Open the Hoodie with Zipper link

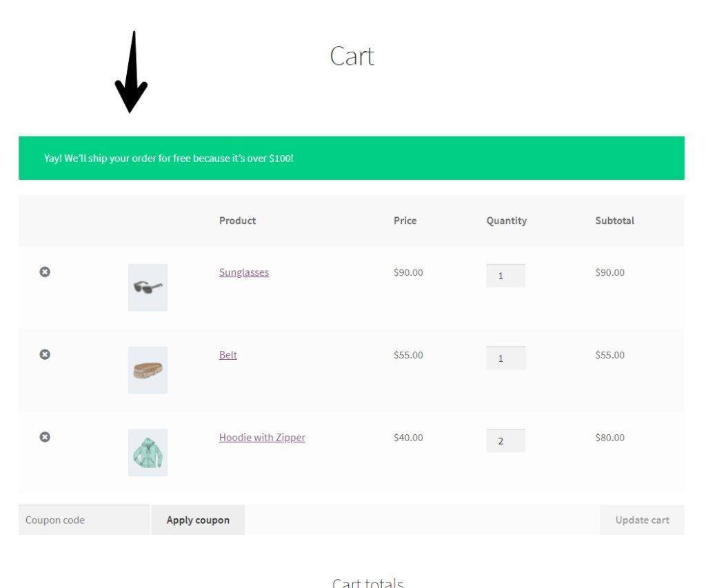pos(262,438)
